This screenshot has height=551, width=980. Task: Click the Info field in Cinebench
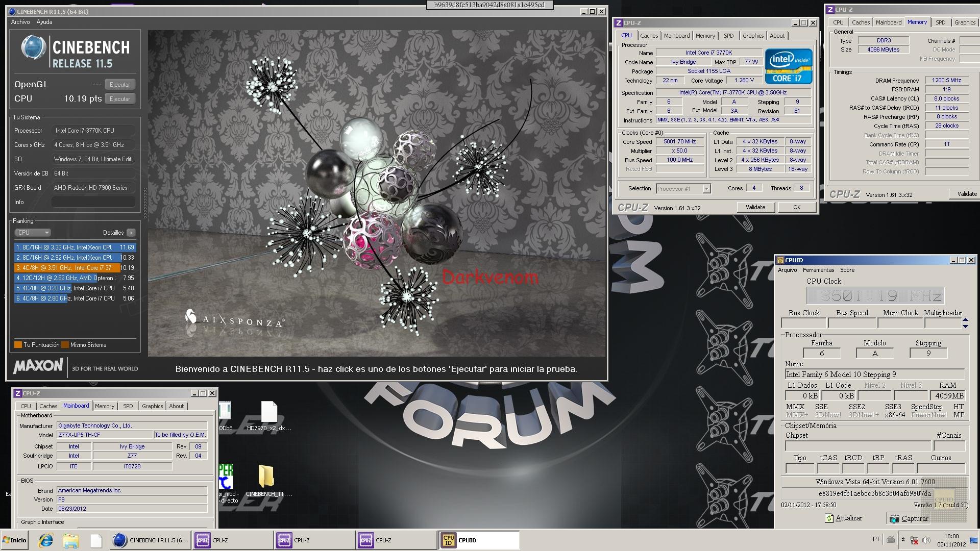[93, 202]
